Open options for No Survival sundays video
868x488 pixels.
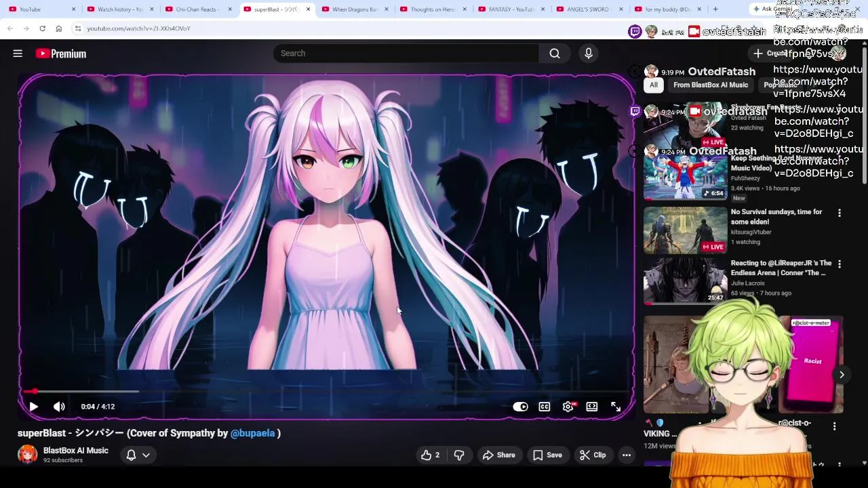coord(840,213)
